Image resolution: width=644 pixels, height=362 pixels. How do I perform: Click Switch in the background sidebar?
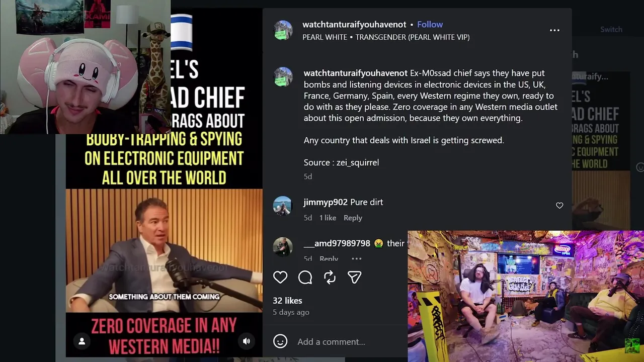pyautogui.click(x=611, y=29)
